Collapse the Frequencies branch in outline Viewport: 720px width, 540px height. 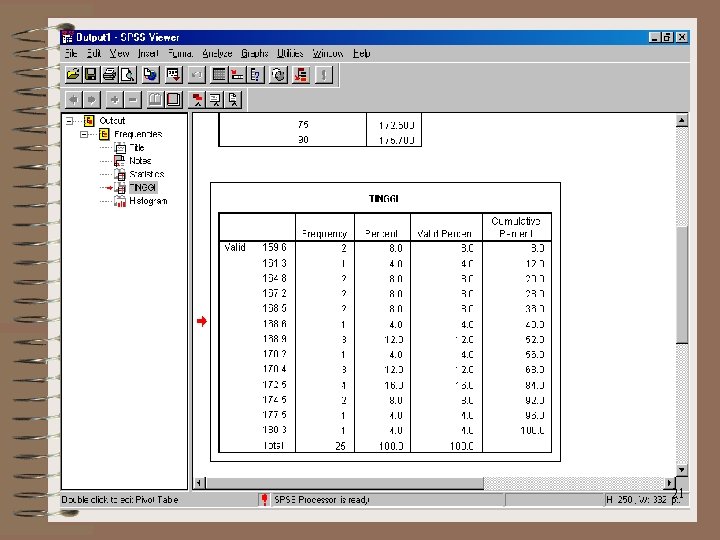pos(84,135)
